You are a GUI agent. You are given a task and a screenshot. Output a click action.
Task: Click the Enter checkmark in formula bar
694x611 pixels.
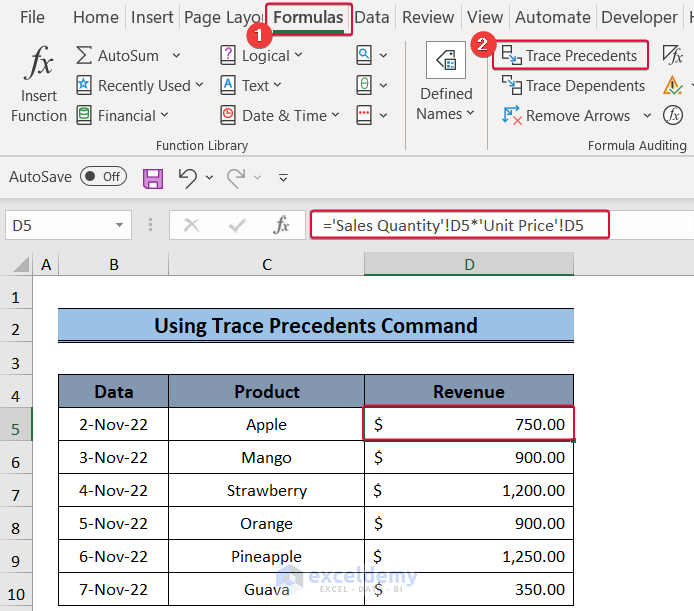(x=237, y=225)
